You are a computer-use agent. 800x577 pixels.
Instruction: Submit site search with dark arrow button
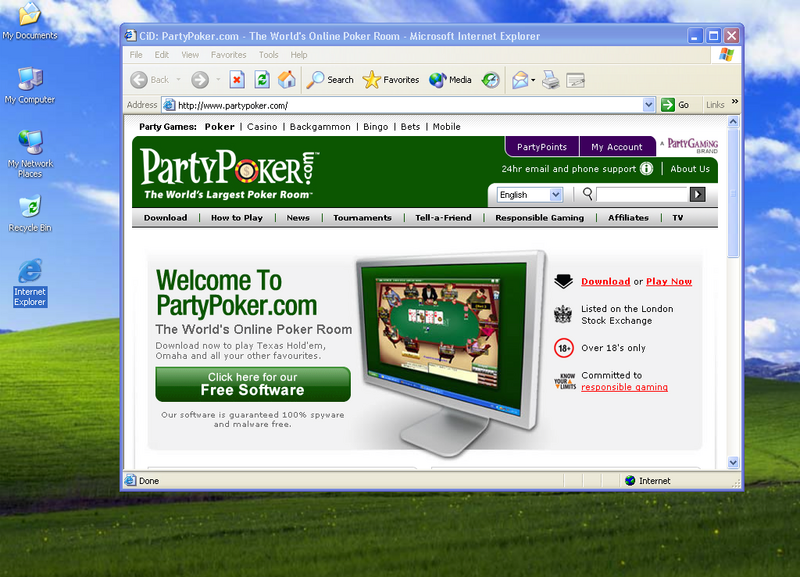(x=697, y=194)
